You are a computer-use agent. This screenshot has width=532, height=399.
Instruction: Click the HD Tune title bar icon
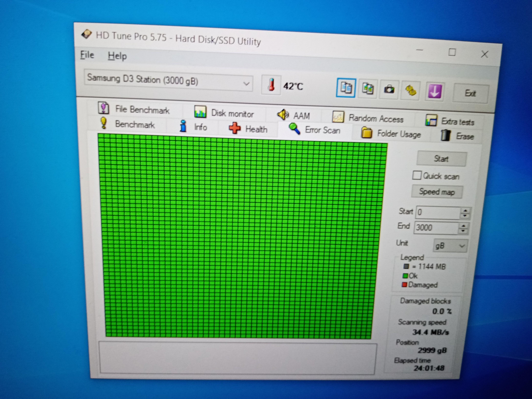pyautogui.click(x=86, y=34)
